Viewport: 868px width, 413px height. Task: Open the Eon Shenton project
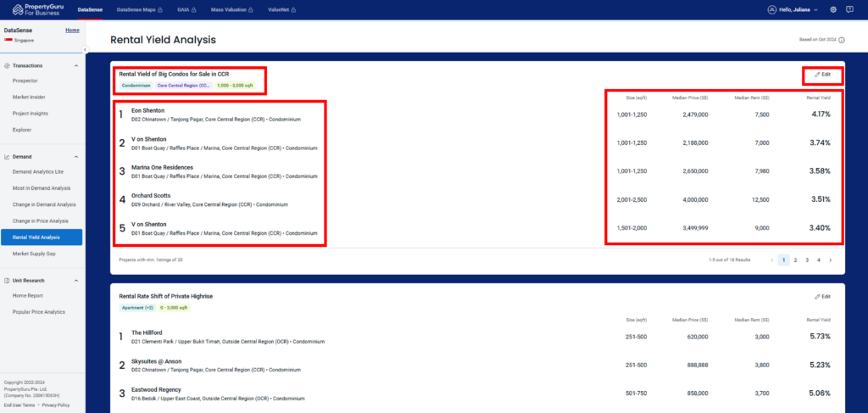pos(147,110)
